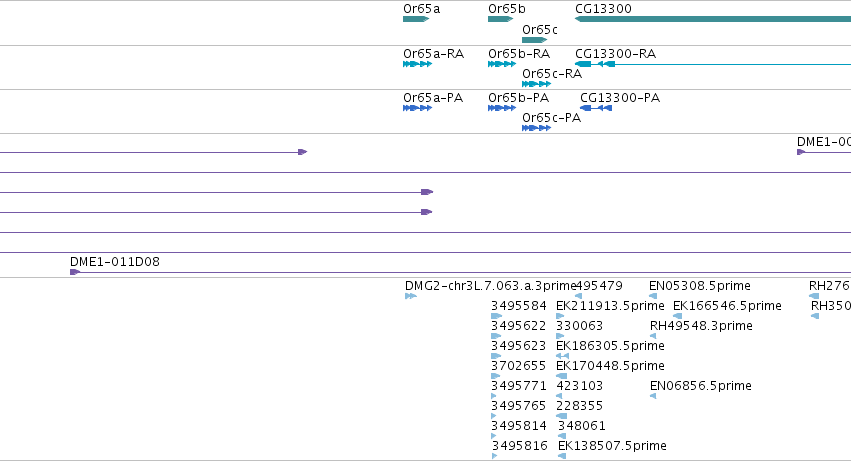Select the Or65b gene label
Image resolution: width=851 pixels, height=461 pixels.
tap(506, 9)
